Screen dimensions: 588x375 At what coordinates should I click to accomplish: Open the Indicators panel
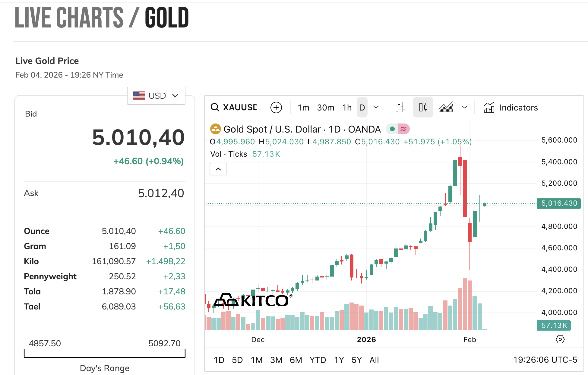pyautogui.click(x=511, y=107)
